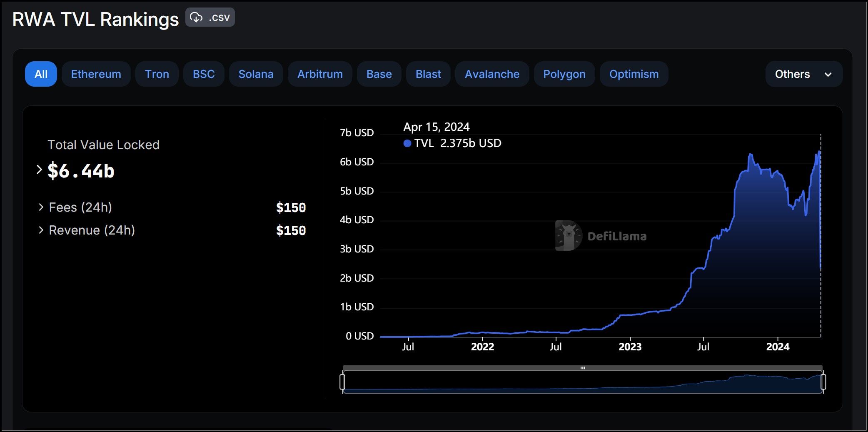This screenshot has width=868, height=432.
Task: Expand the Fees (24h) row
Action: coord(41,207)
